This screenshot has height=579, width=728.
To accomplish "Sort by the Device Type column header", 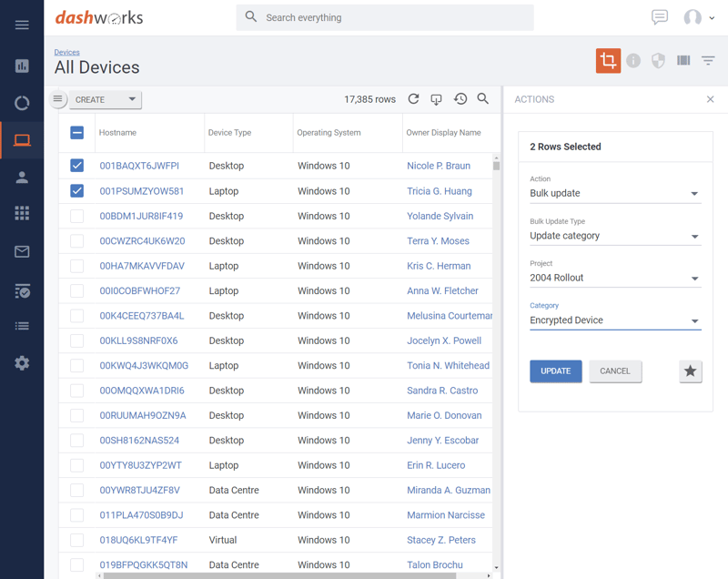I will point(229,133).
